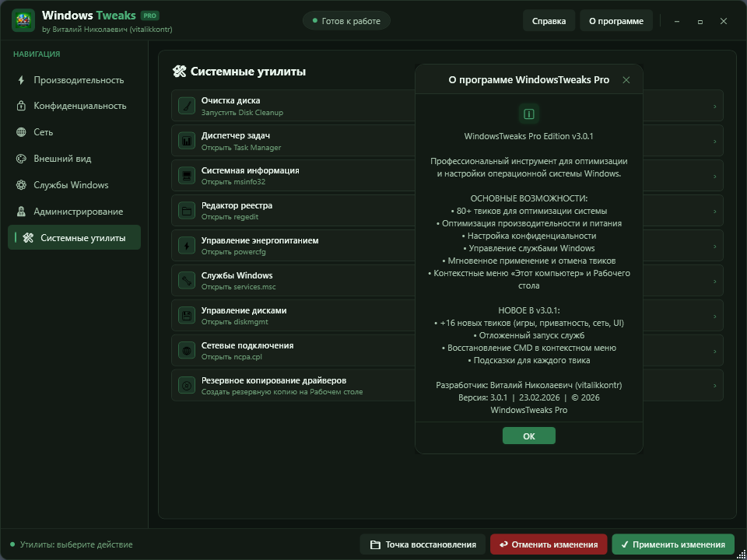
Task: Click the PRO badge next to title
Action: coord(150,16)
